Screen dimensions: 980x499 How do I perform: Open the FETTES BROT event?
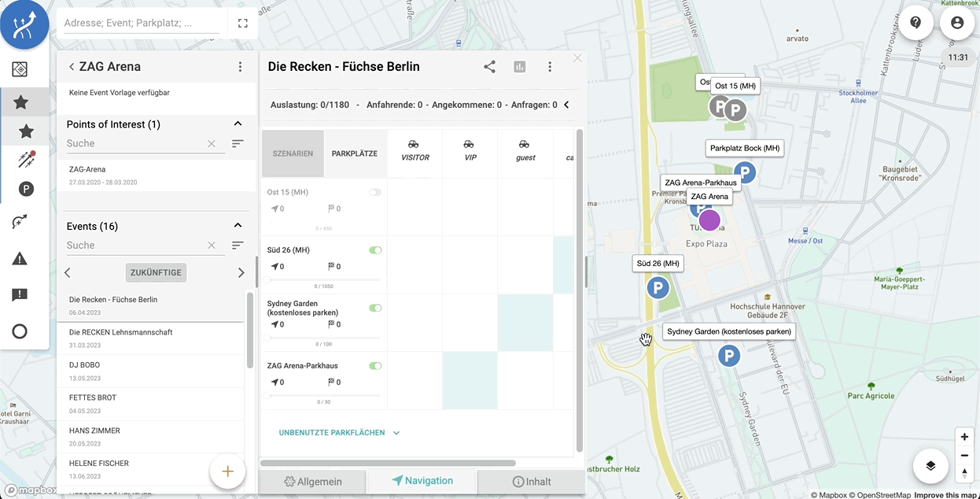(150, 403)
